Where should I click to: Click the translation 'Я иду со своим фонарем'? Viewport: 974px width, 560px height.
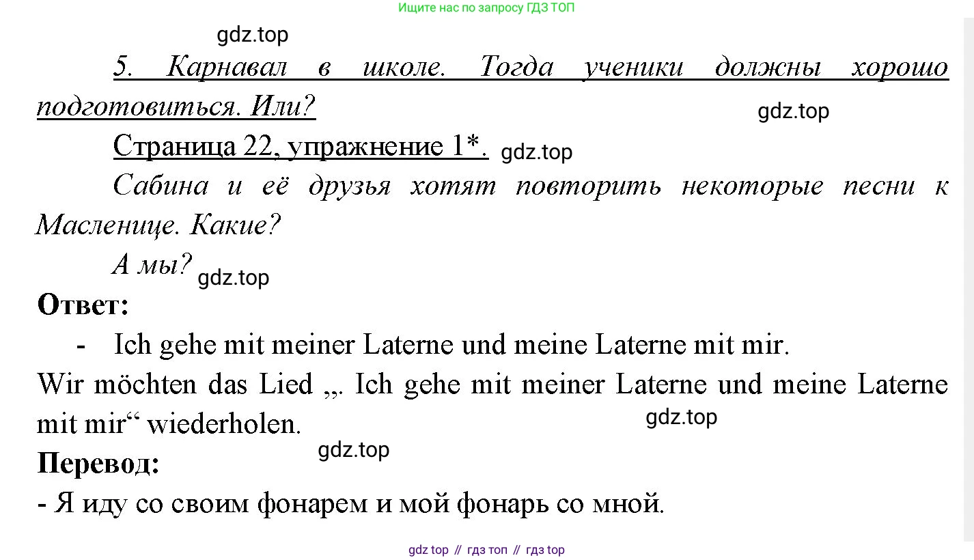click(350, 504)
